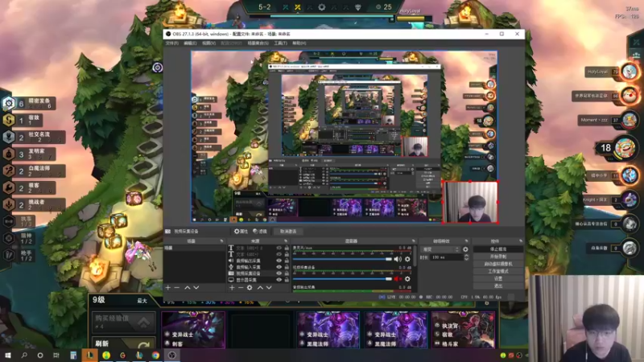The height and width of the screenshot is (362, 644).
Task: Add a new source with plus icon
Action: click(x=232, y=288)
